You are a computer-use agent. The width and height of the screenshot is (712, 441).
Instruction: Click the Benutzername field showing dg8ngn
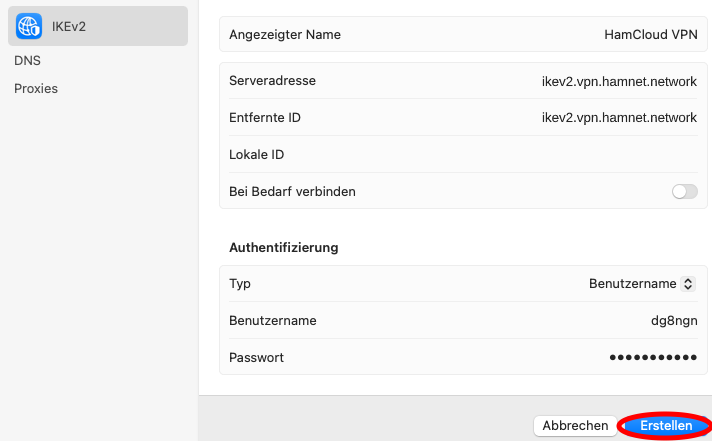click(674, 321)
